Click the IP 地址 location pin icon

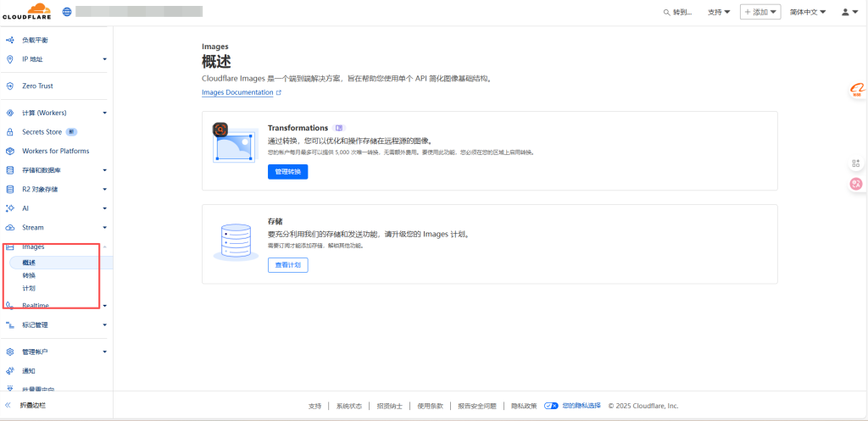[x=9, y=59]
